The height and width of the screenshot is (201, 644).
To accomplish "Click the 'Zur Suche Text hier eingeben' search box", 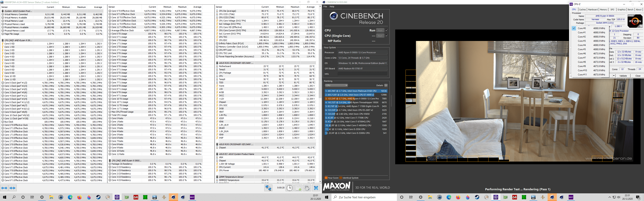I will tap(364, 197).
